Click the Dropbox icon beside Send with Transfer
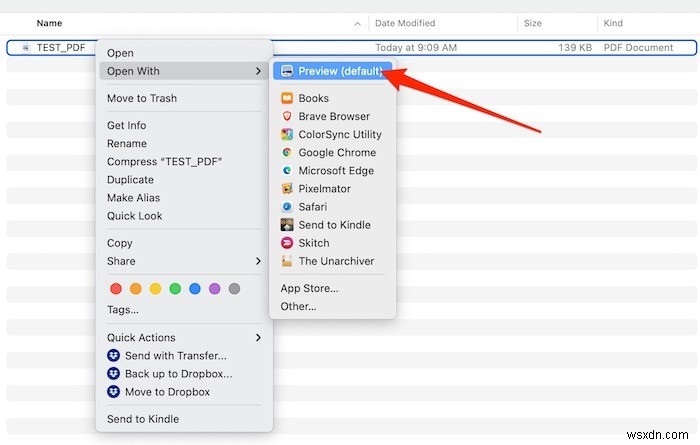The image size is (700, 445). click(113, 355)
